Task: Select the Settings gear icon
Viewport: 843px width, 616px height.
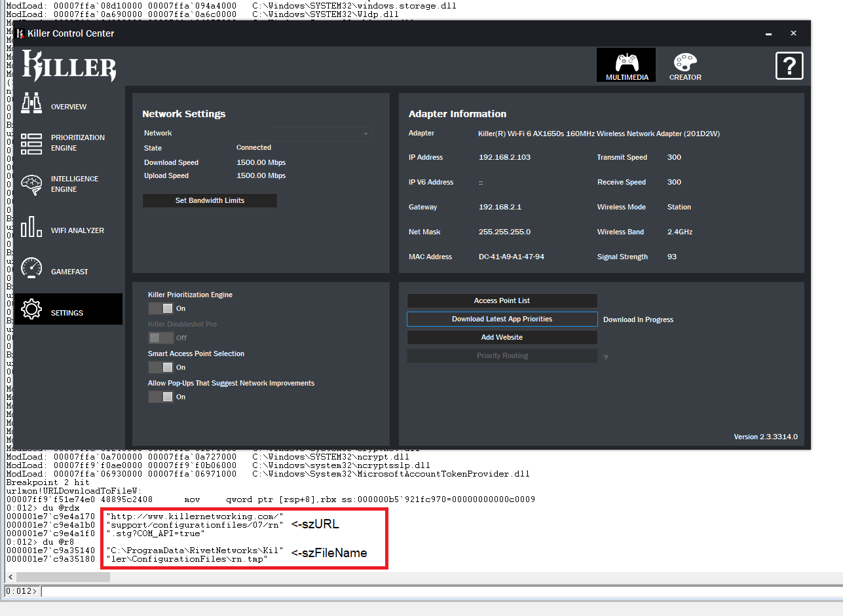Action: [x=31, y=308]
